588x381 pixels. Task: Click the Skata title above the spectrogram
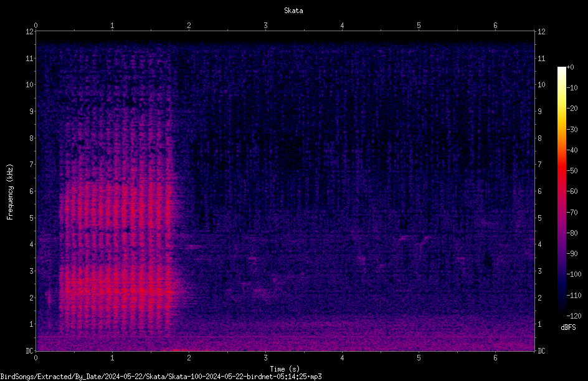click(x=293, y=11)
